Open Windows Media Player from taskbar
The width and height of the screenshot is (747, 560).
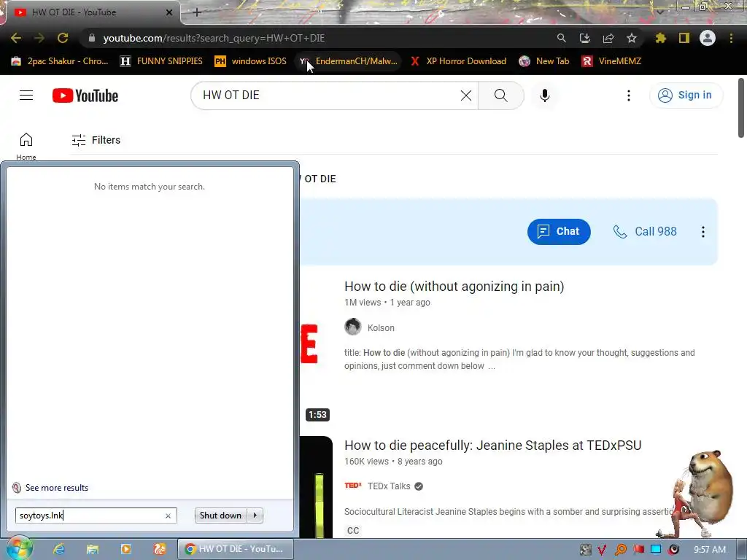[x=126, y=549]
